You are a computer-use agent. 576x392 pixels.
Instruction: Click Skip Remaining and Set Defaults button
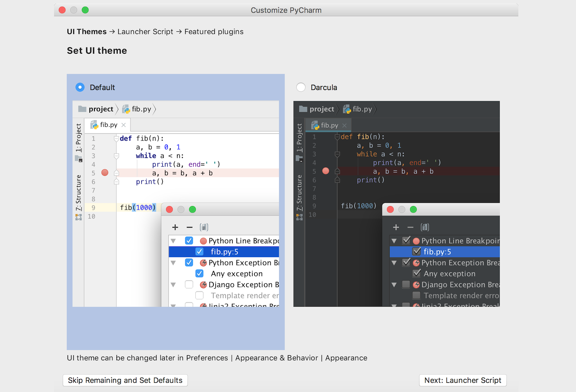pyautogui.click(x=125, y=380)
